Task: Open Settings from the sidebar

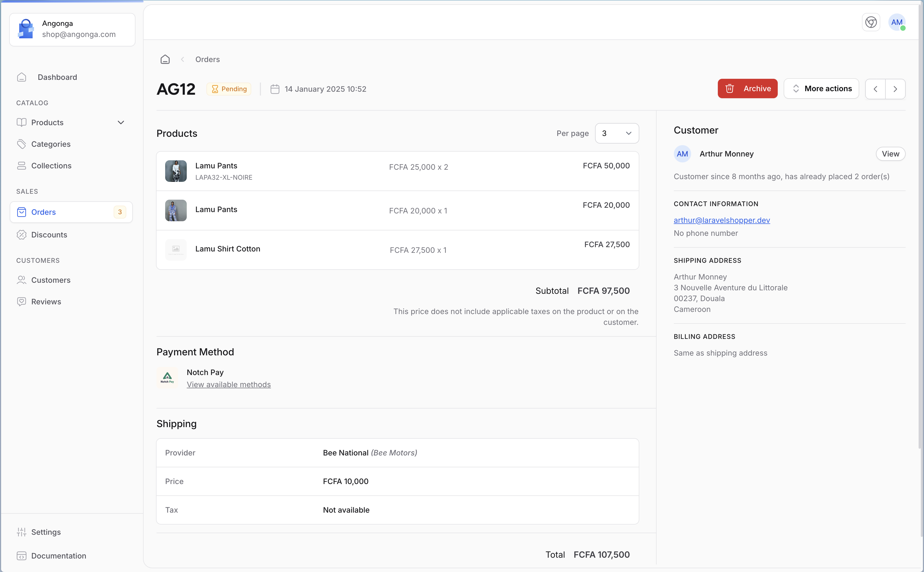Action: tap(46, 532)
